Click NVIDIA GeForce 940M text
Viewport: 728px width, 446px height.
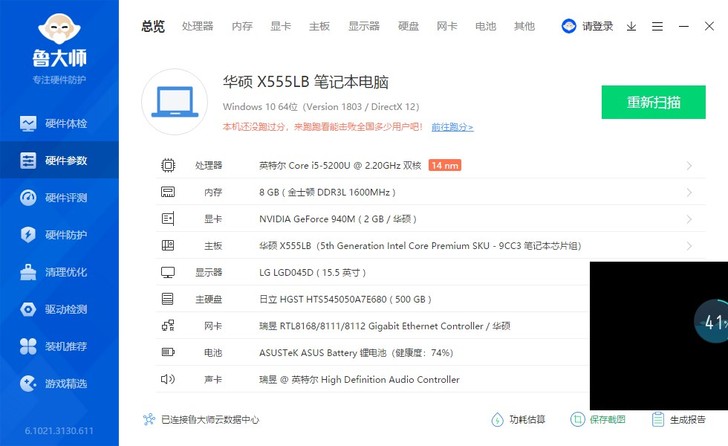(x=338, y=219)
